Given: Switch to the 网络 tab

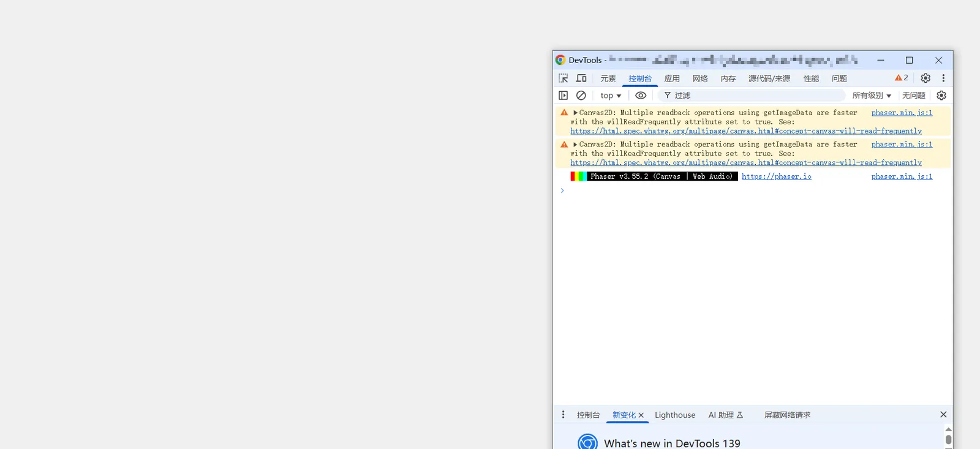Looking at the screenshot, I should [x=700, y=78].
